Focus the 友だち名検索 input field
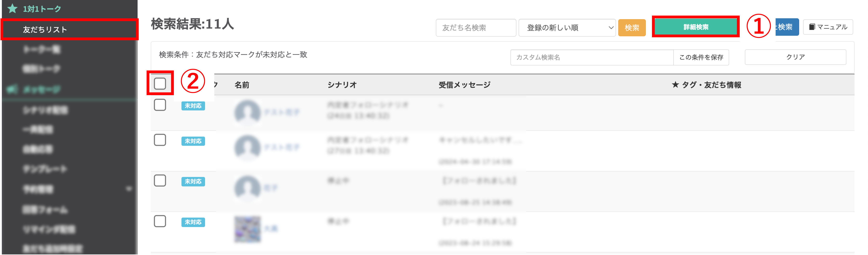The width and height of the screenshot is (868, 255). click(475, 28)
